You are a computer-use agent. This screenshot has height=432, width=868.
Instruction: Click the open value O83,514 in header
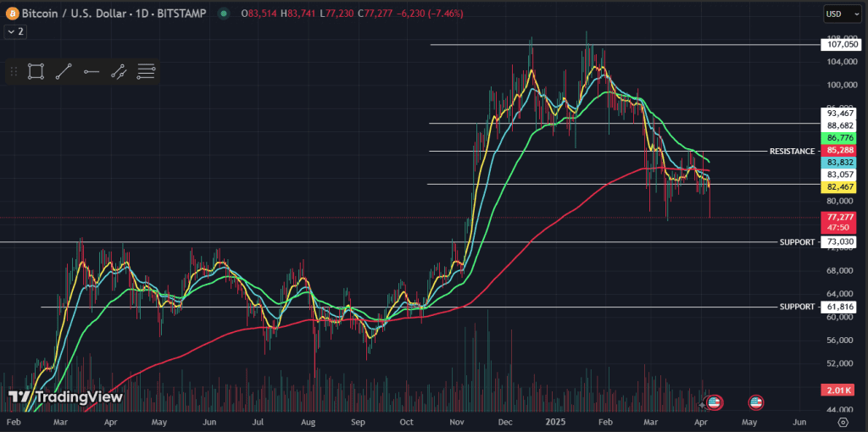[259, 14]
